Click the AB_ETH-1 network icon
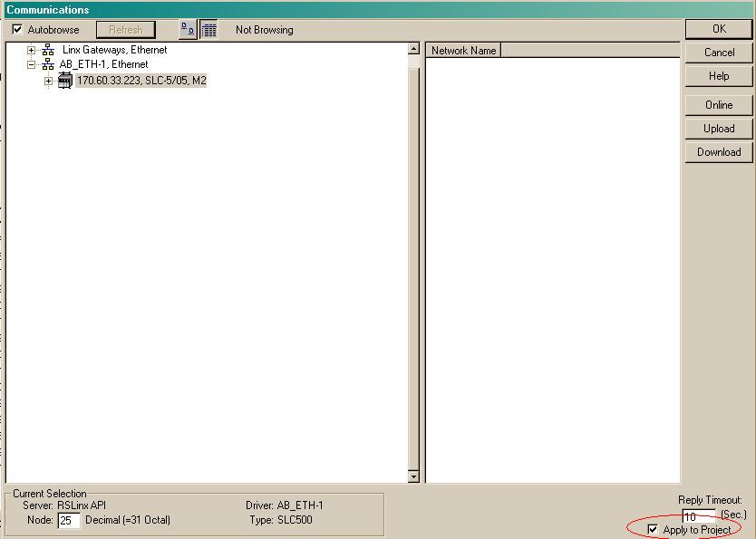 tap(48, 64)
